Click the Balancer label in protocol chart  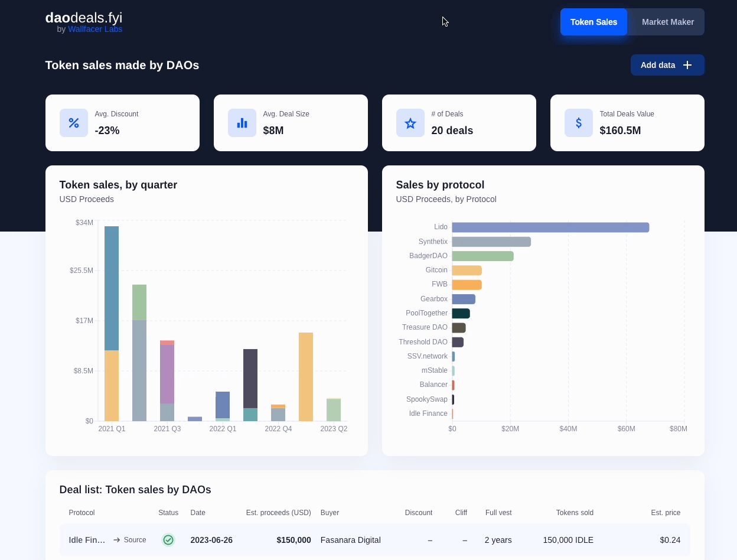point(433,385)
